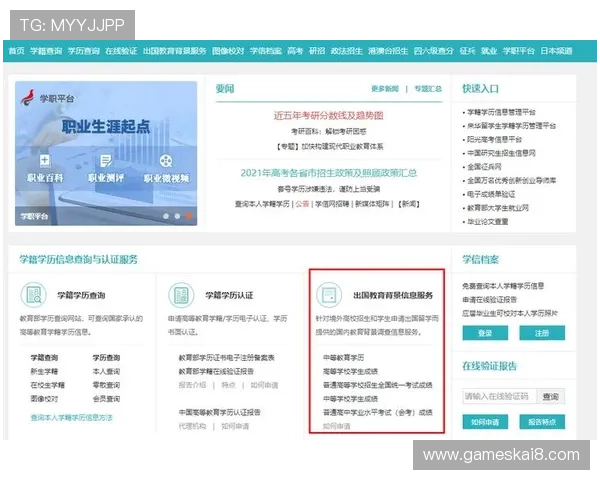Image resolution: width=600 pixels, height=480 pixels.
Task: Open 新生学籍 under 学籍查询
Action: click(x=44, y=371)
